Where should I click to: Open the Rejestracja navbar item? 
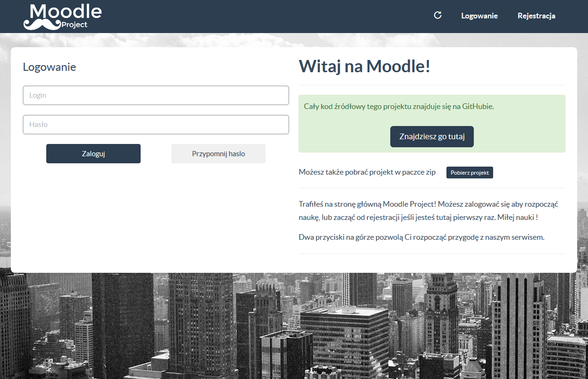[x=537, y=16]
